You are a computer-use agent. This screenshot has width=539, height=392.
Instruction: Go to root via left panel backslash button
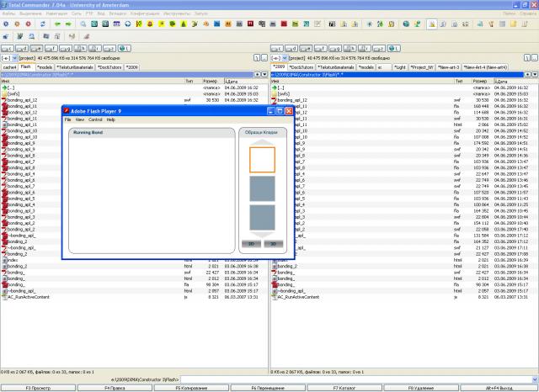pyautogui.click(x=257, y=58)
